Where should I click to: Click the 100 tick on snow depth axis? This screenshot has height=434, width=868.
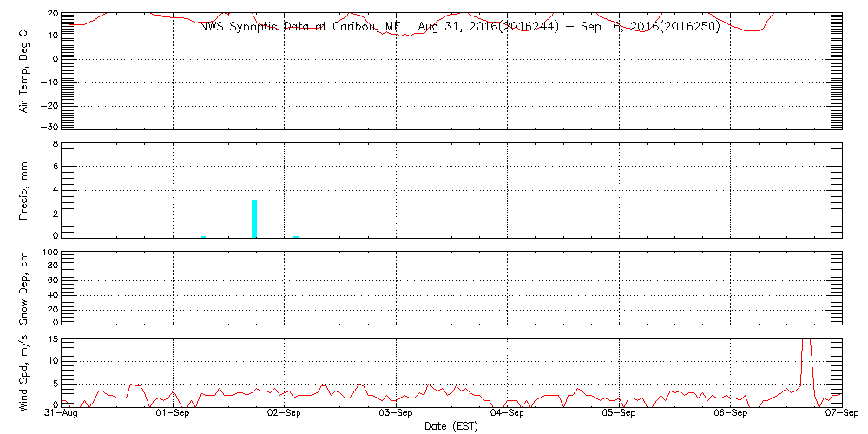49,253
